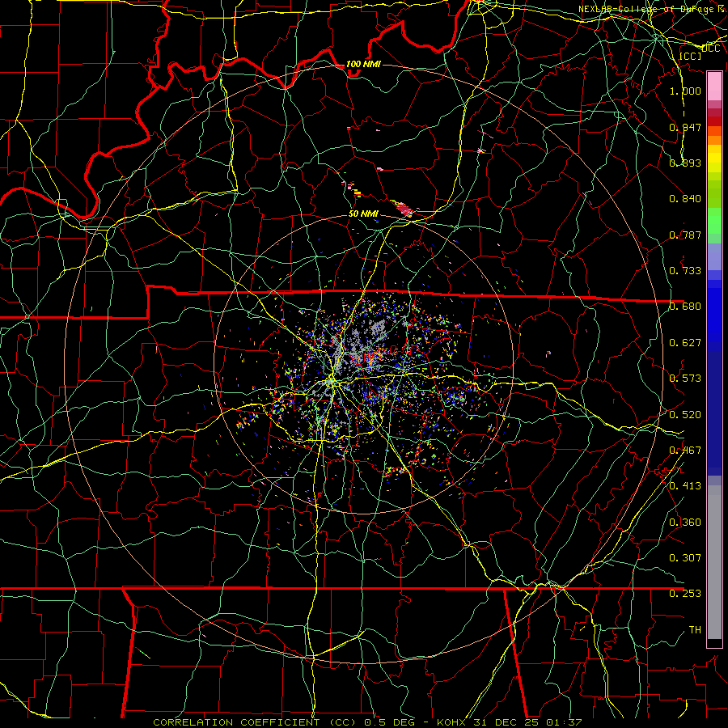Viewport: 728px width, 728px height.
Task: Click the 0.360 legend value
Action: [x=685, y=522]
